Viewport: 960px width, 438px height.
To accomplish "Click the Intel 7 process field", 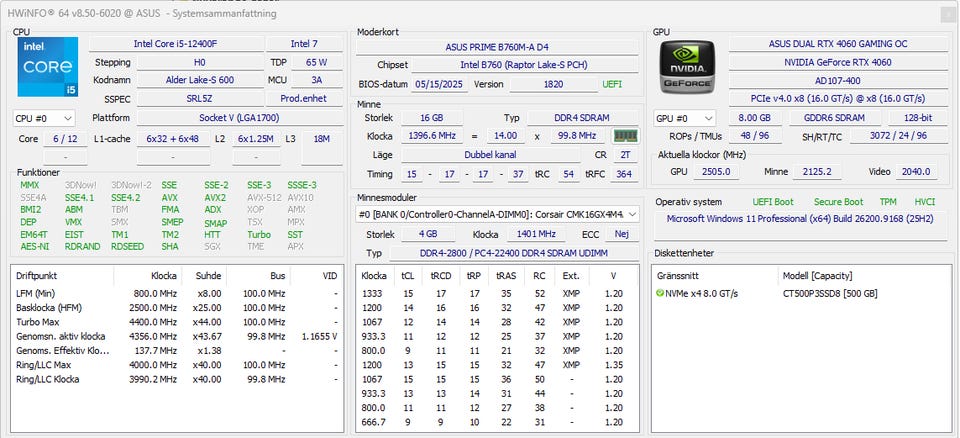I will pyautogui.click(x=304, y=44).
